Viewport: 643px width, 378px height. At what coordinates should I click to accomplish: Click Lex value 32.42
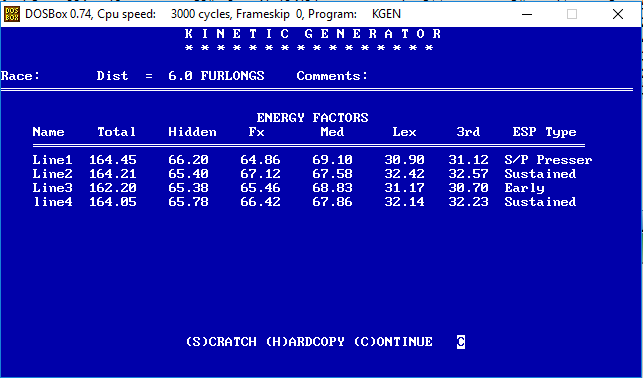[404, 173]
